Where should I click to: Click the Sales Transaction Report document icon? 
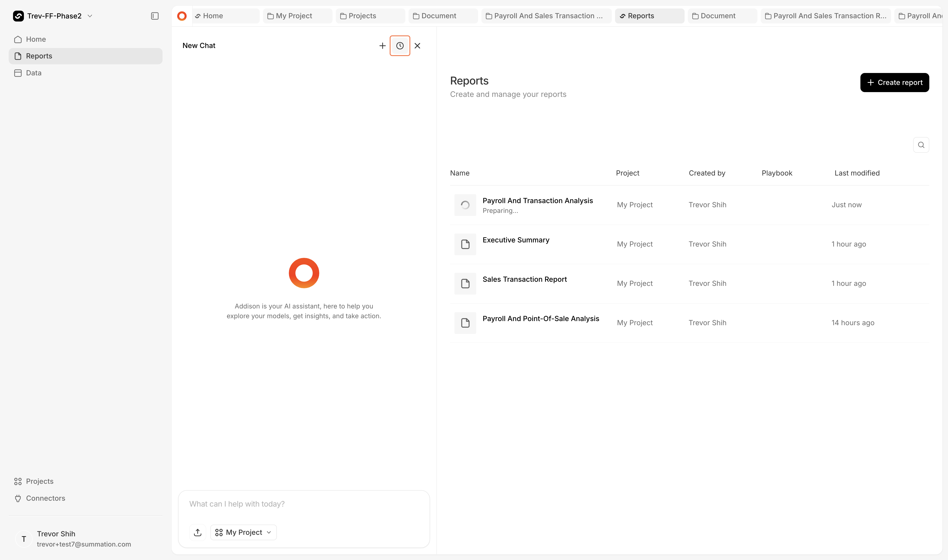click(465, 283)
